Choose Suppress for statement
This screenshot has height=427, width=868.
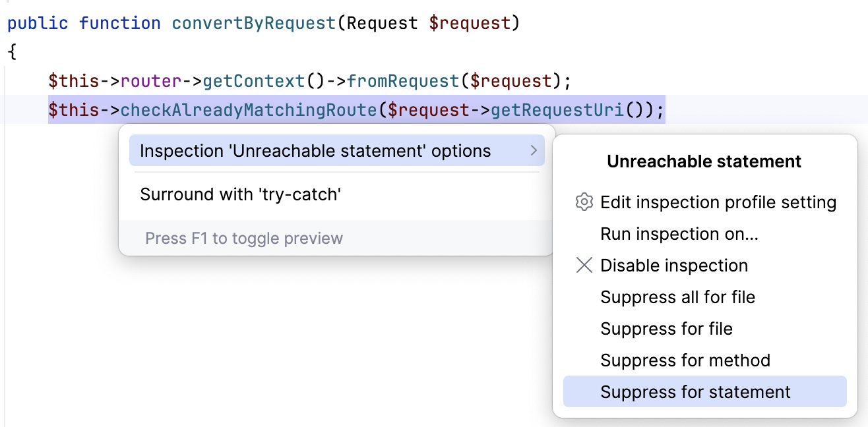tap(695, 392)
